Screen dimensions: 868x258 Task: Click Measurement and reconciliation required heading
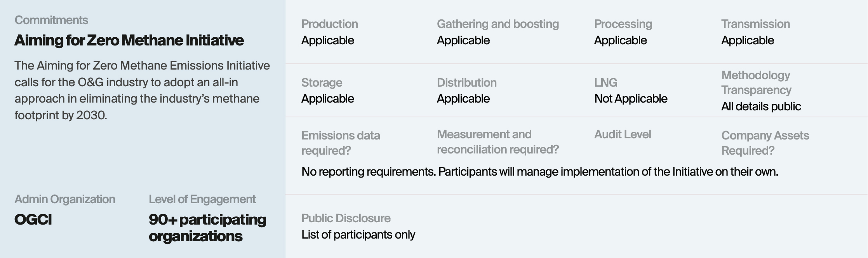click(x=498, y=142)
